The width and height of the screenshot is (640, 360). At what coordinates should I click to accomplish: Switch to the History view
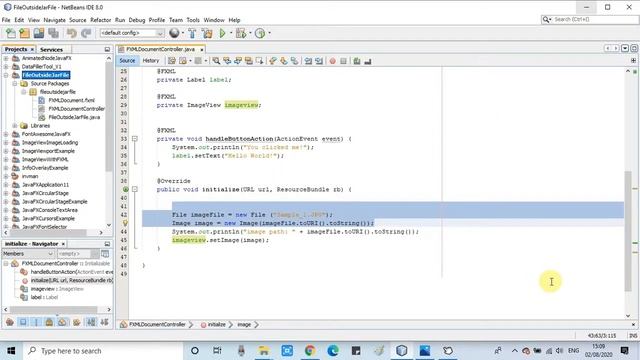point(151,61)
